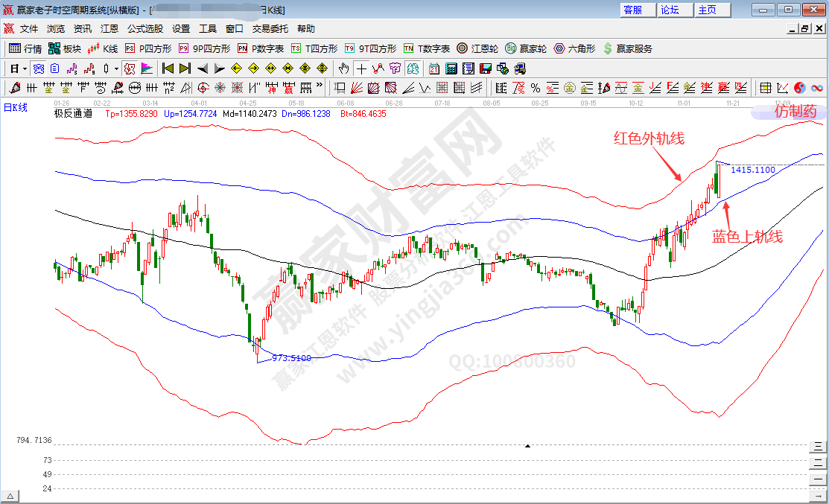Click the yin-yang taiji icon

click(800, 88)
